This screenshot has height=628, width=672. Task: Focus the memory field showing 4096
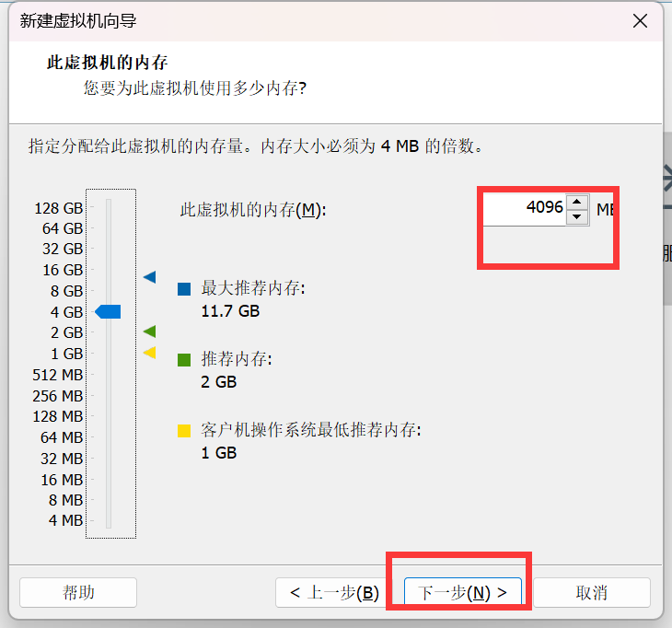[x=525, y=209]
